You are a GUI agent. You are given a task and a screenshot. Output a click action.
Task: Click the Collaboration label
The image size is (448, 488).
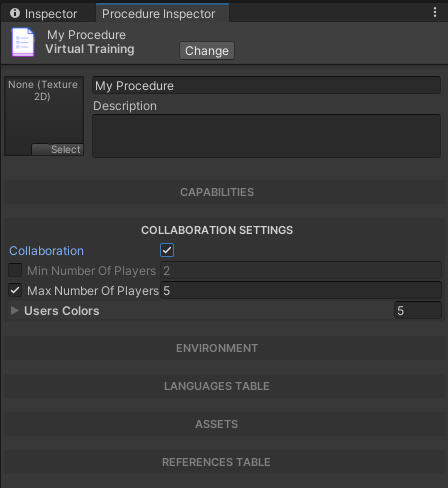(46, 251)
